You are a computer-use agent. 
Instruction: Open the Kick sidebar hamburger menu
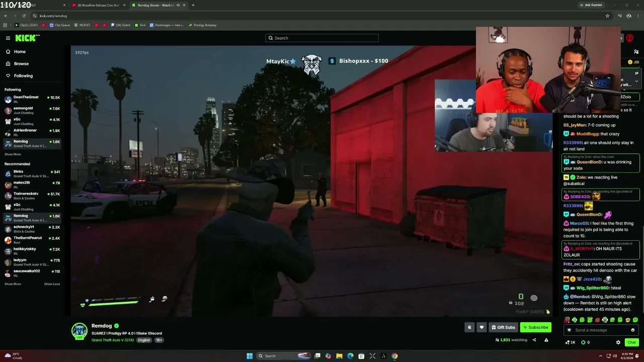[x=8, y=38]
